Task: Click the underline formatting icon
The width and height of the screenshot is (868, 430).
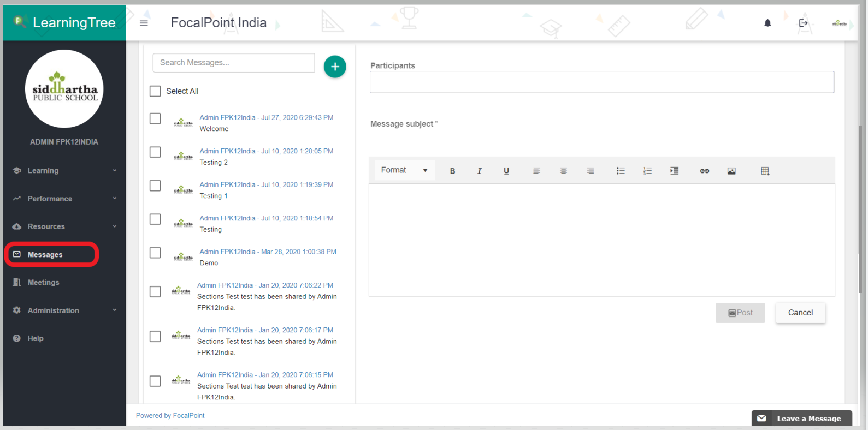Action: coord(506,171)
